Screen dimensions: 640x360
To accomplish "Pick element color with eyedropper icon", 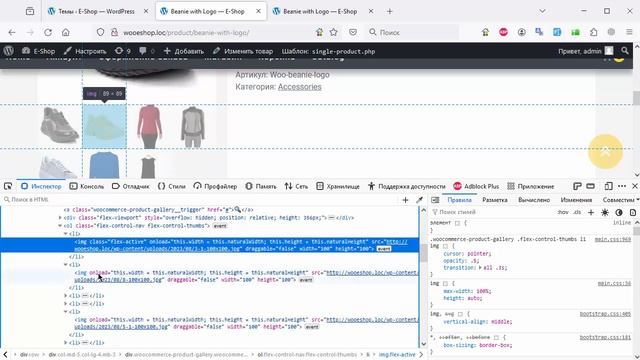I will (x=419, y=200).
